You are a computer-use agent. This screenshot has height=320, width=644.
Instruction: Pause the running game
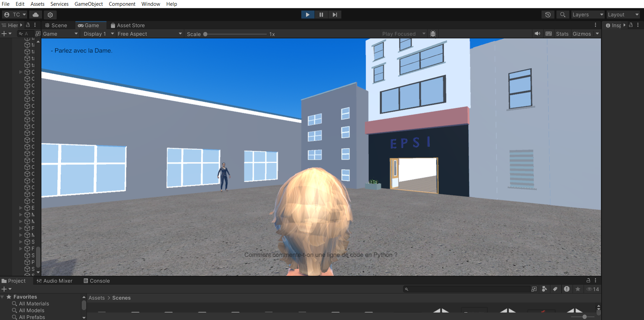coord(321,15)
